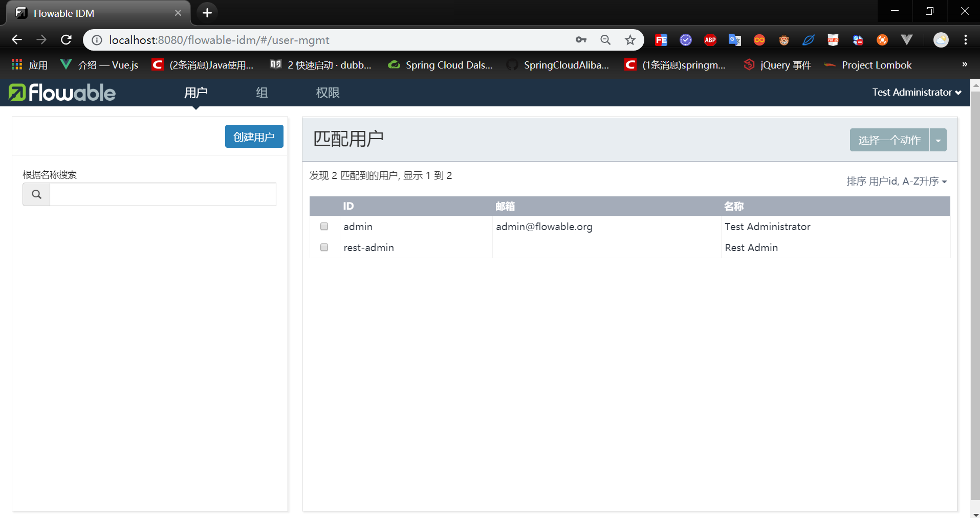Click the forward navigation arrow

(x=41, y=40)
